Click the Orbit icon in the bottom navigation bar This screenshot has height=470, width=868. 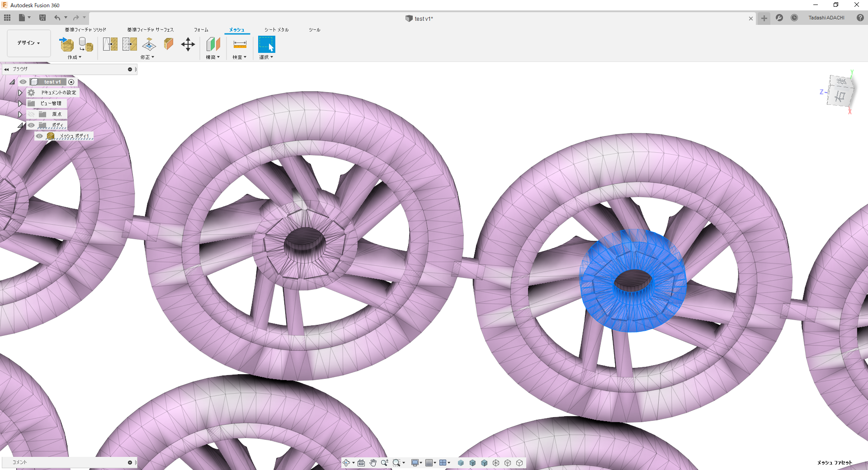point(346,463)
